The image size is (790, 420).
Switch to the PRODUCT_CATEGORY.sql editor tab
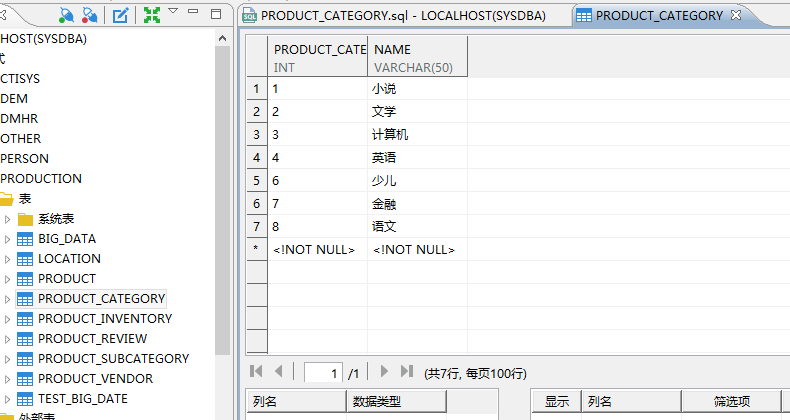click(394, 16)
